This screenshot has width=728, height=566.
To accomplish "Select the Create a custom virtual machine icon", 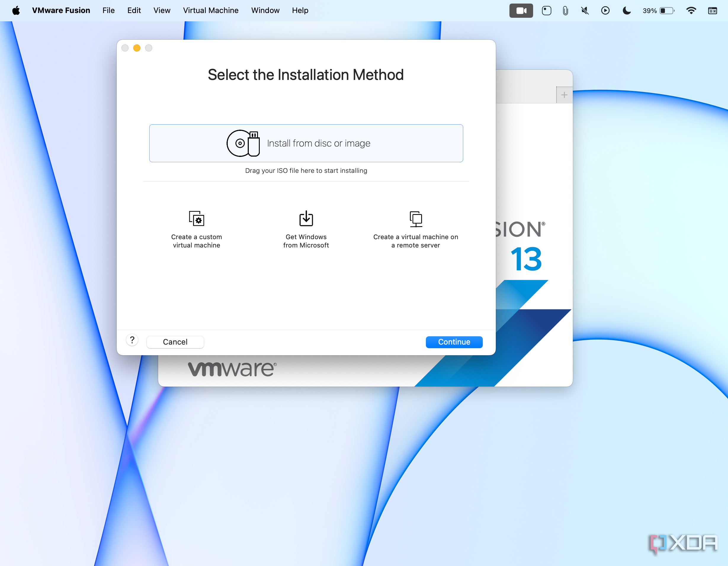I will 196,218.
